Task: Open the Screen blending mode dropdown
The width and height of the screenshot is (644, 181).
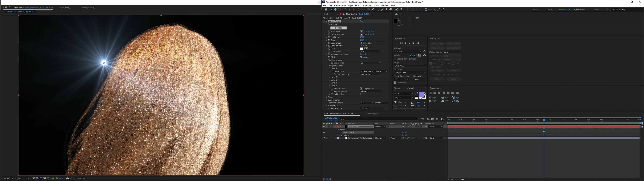Action: coord(380,127)
